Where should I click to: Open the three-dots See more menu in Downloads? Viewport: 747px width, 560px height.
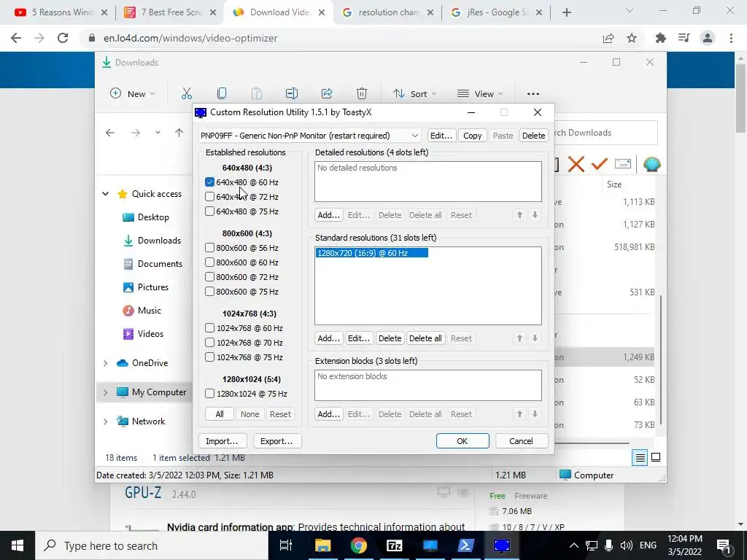click(533, 94)
